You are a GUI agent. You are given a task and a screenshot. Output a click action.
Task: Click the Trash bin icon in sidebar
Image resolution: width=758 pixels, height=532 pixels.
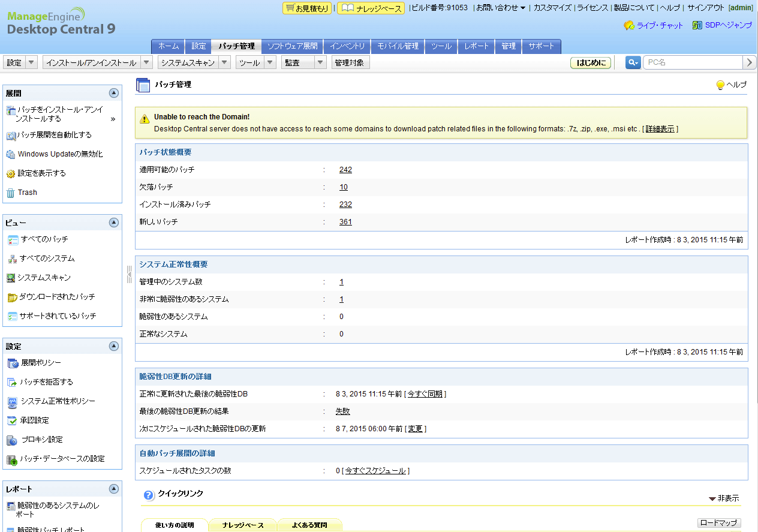pos(10,193)
